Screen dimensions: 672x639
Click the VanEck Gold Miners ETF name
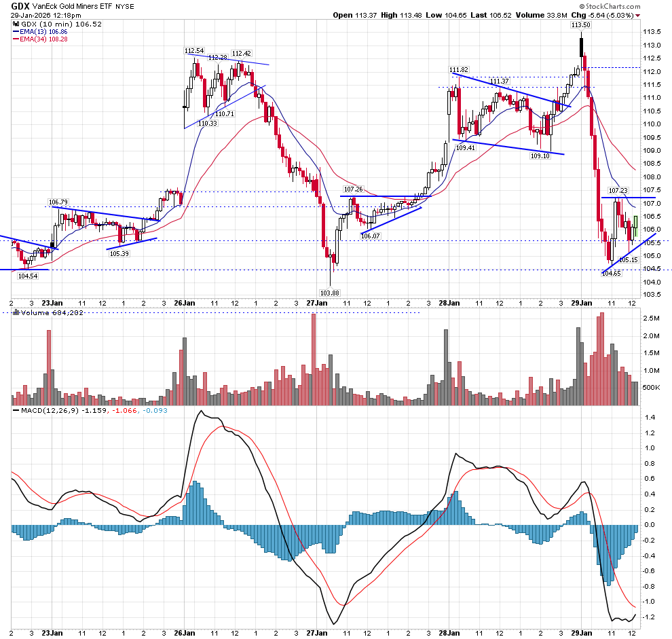[75, 5]
